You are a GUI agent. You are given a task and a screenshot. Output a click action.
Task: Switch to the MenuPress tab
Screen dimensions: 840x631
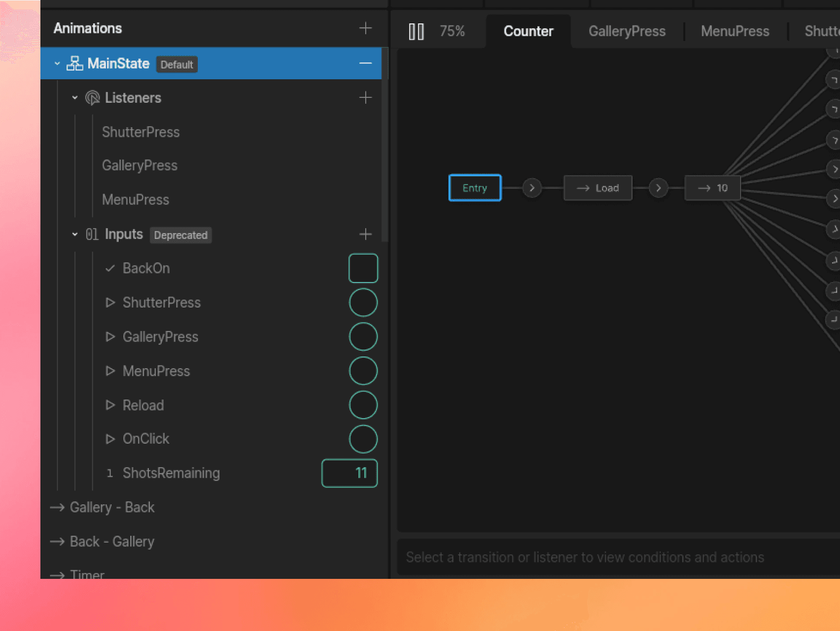(x=735, y=31)
